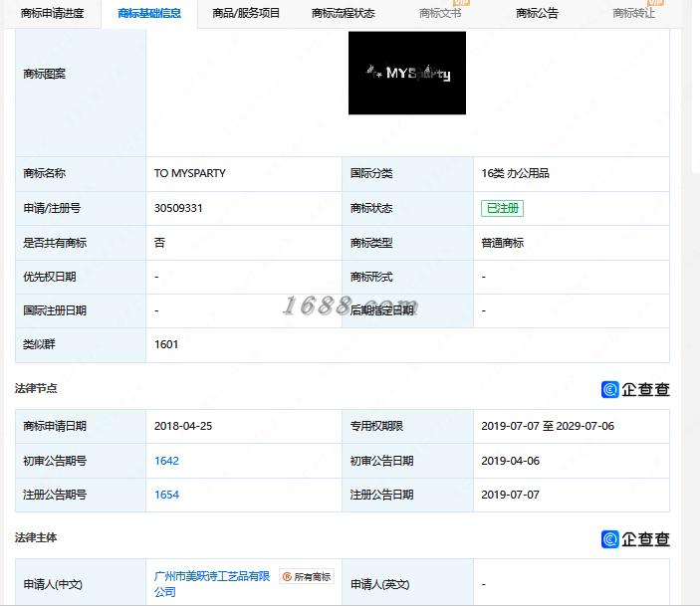Select registration announcement date 2019-07-07
The height and width of the screenshot is (606, 700).
point(510,495)
